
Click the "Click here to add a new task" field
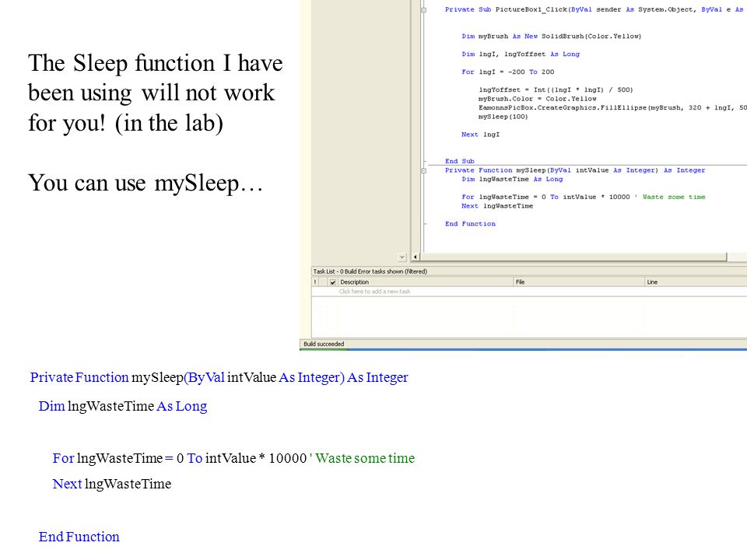(374, 292)
